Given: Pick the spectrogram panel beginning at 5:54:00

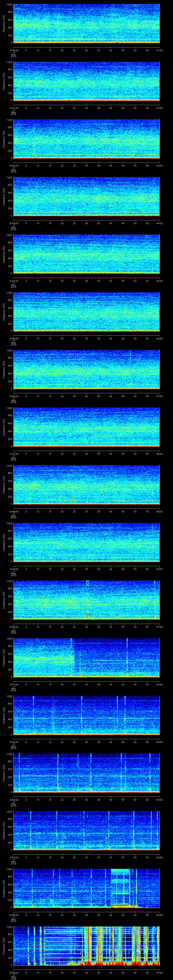Looking at the screenshot, I should (x=86, y=831).
